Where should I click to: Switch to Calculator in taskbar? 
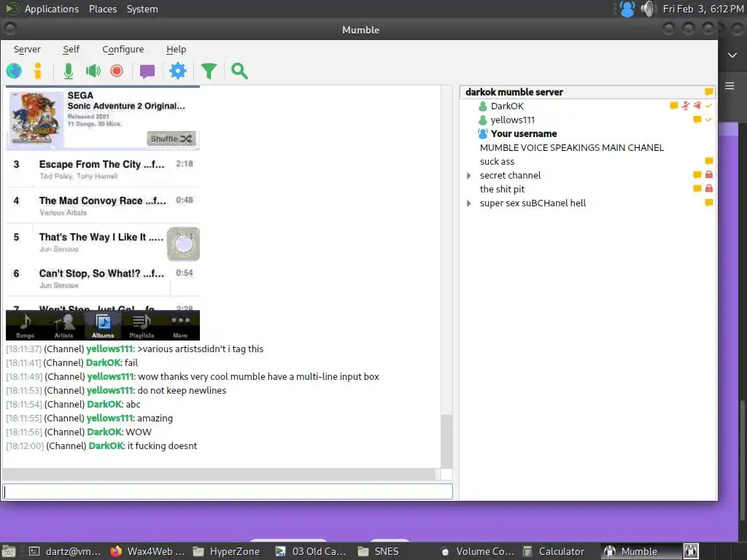tap(554, 551)
